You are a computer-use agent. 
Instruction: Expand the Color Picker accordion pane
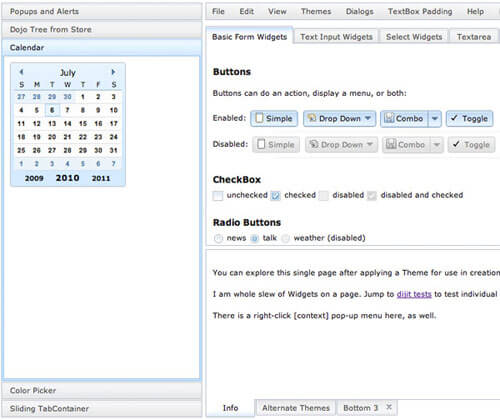click(102, 390)
